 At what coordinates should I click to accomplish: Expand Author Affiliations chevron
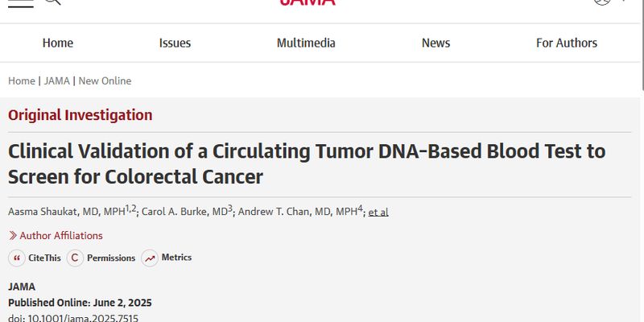click(13, 236)
